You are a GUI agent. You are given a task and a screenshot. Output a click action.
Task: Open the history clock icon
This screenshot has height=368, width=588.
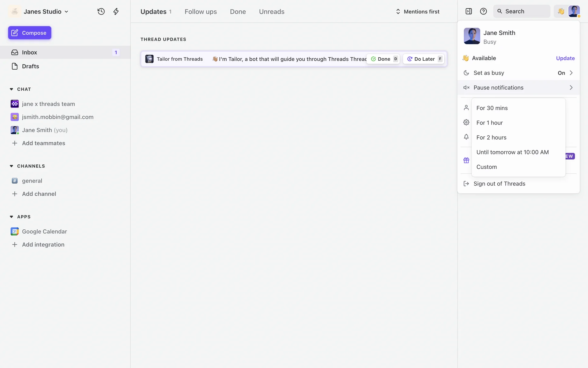pyautogui.click(x=101, y=11)
